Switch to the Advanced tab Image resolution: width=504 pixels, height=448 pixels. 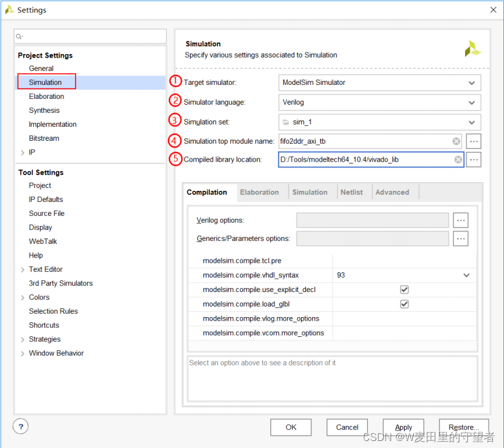click(x=392, y=193)
